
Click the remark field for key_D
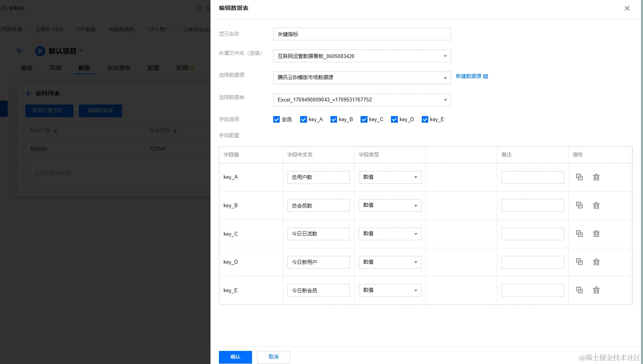[x=533, y=262]
